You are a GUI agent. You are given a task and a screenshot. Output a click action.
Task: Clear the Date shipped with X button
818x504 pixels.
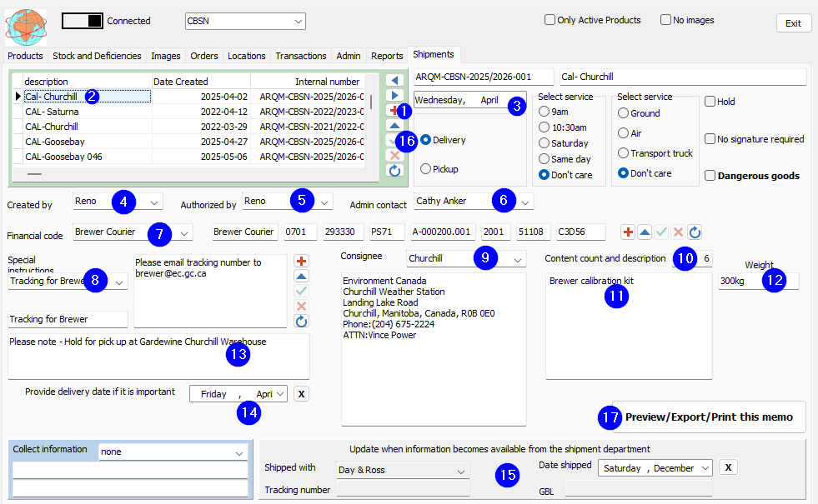(x=728, y=467)
